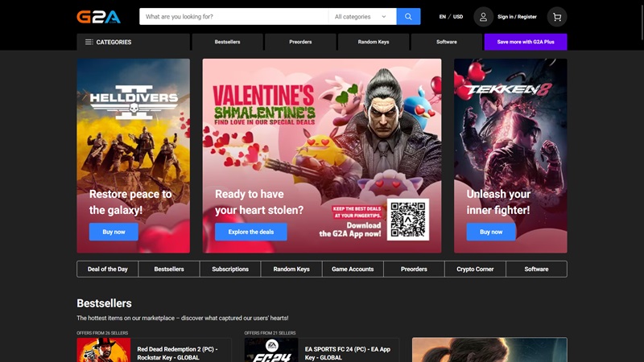
Task: Click the Bestsellers section heading
Action: (x=105, y=303)
